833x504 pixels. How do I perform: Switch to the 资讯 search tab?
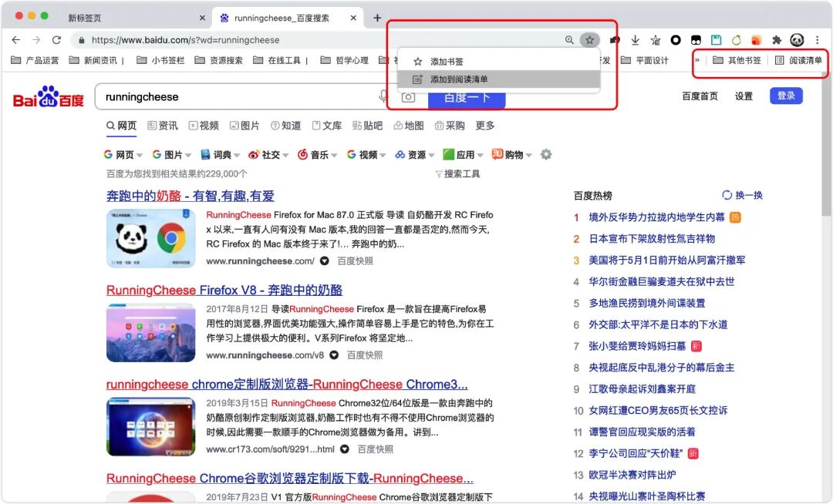click(x=163, y=126)
